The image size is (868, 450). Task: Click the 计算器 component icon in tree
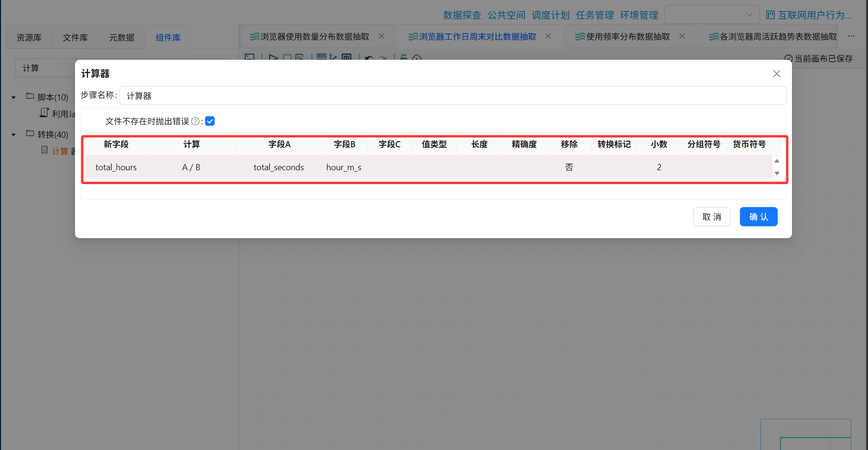coord(44,150)
